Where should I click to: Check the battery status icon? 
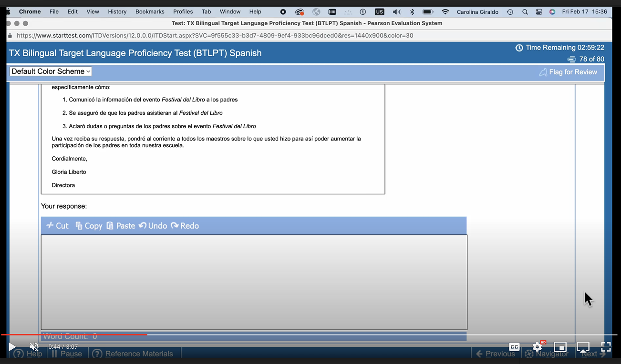[428, 11]
